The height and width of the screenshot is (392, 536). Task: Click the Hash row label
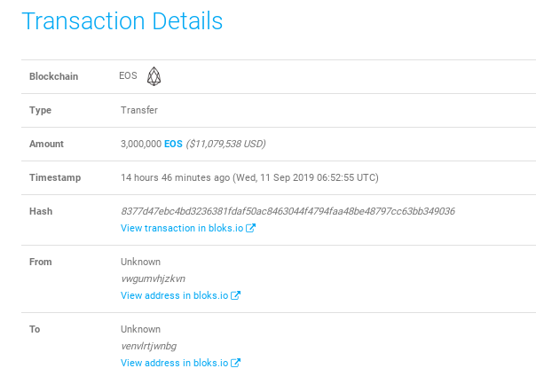(41, 211)
